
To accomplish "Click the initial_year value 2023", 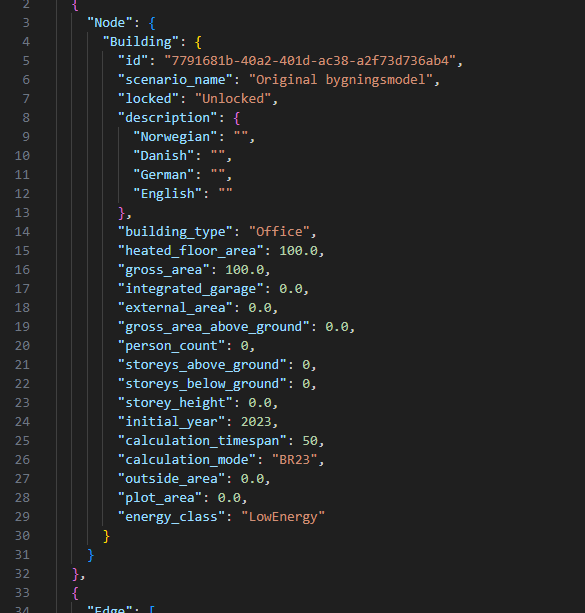I will pos(256,421).
